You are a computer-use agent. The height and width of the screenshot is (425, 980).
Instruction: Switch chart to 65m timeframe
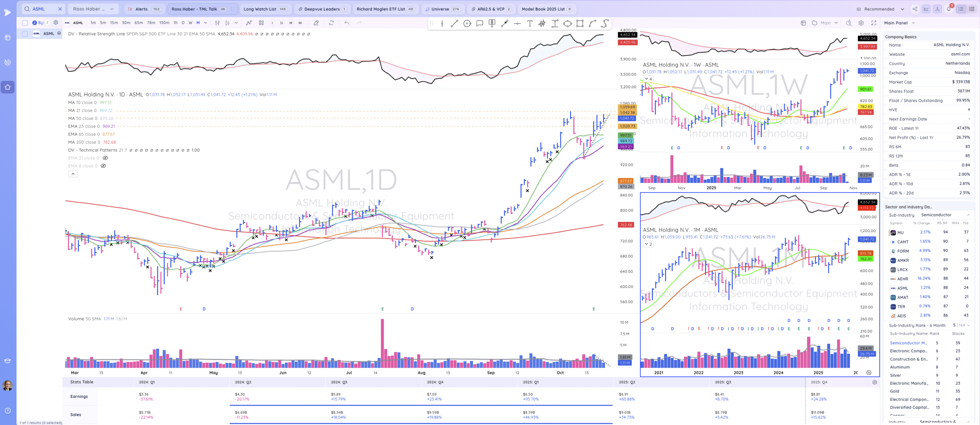pos(139,23)
